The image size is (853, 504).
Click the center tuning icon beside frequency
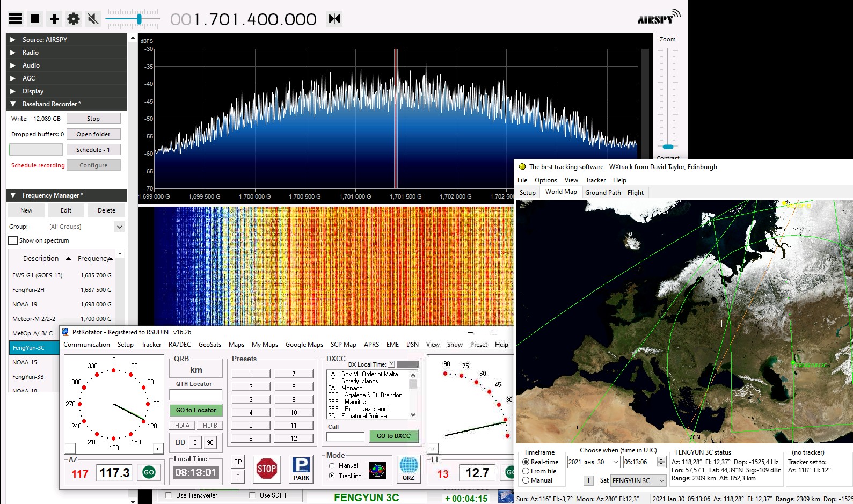(x=334, y=19)
